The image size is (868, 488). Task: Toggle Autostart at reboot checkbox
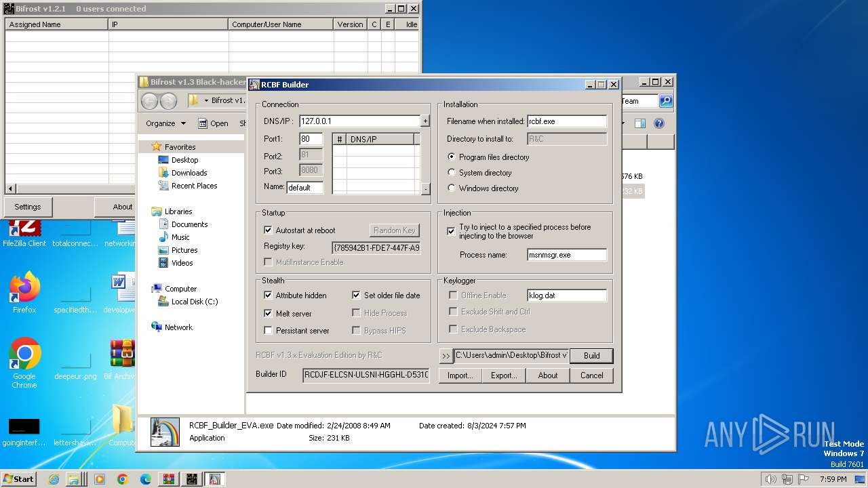pyautogui.click(x=268, y=230)
